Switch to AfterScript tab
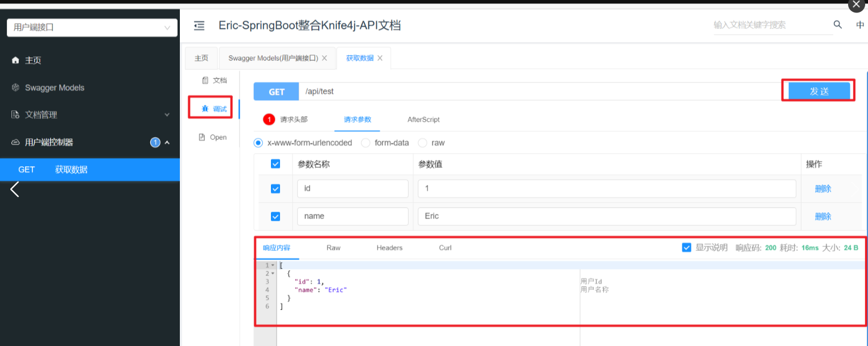The height and width of the screenshot is (346, 868). pos(423,120)
